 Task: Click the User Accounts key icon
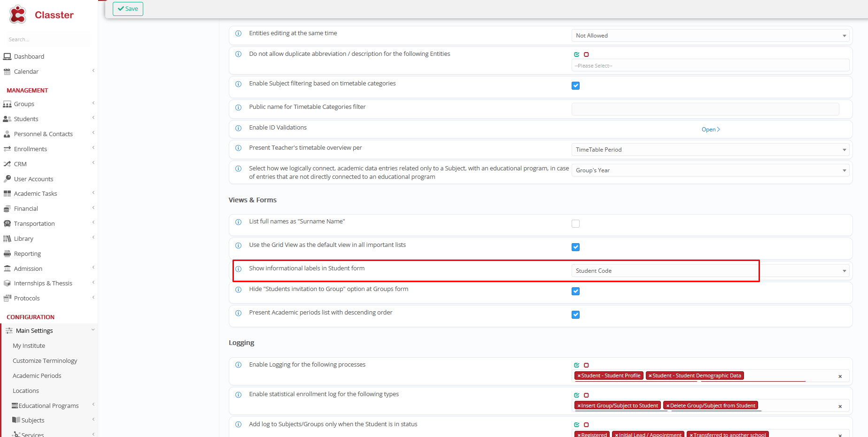pos(7,179)
